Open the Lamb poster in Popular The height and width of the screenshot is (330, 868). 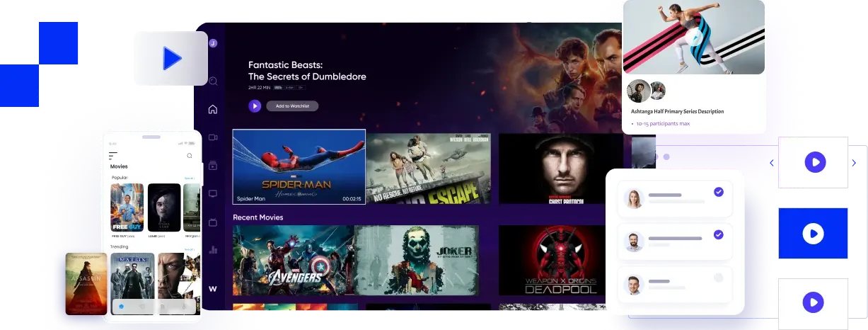point(164,207)
